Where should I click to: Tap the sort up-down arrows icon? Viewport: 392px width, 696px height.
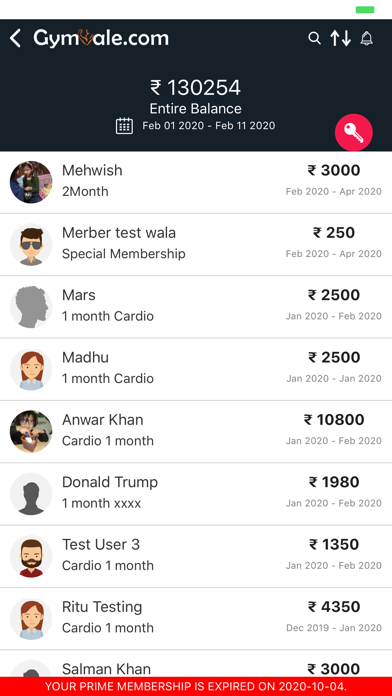click(x=341, y=39)
